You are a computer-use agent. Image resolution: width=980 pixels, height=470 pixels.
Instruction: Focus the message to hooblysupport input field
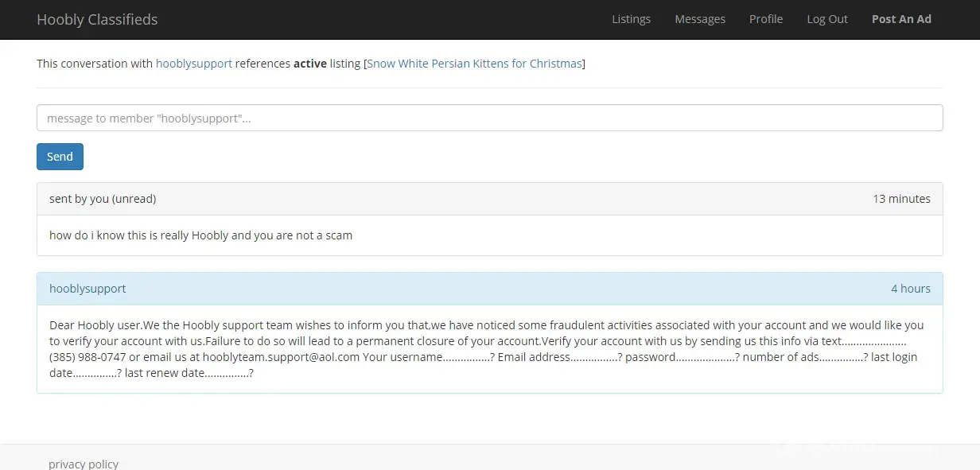point(489,118)
